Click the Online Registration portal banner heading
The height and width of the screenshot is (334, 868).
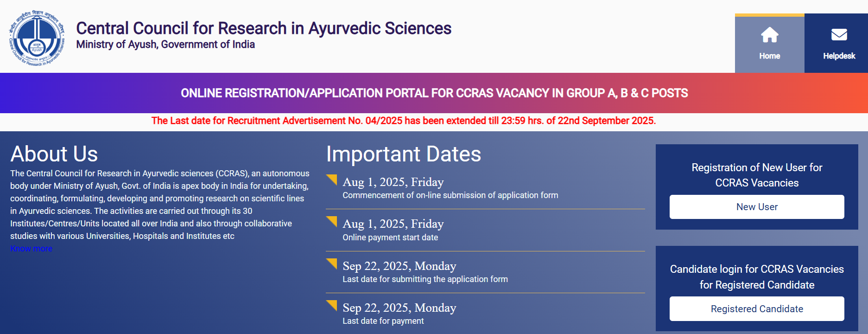tap(434, 93)
